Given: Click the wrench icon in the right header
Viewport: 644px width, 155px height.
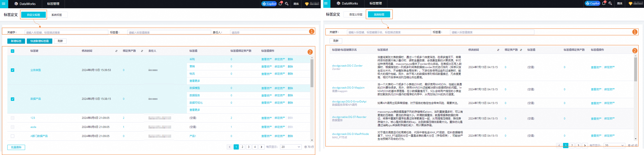Looking at the screenshot, I should [x=610, y=4].
